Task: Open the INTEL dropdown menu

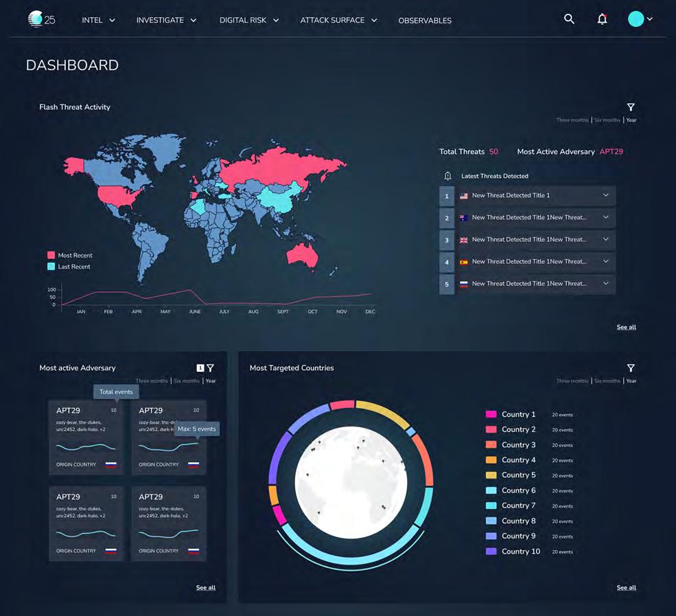Action: coord(98,21)
